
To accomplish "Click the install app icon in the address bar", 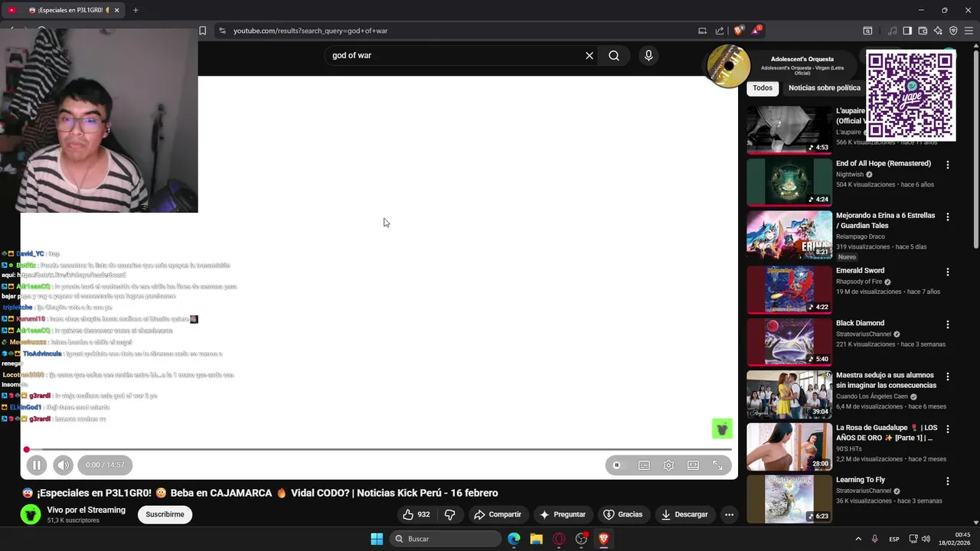I will [702, 31].
